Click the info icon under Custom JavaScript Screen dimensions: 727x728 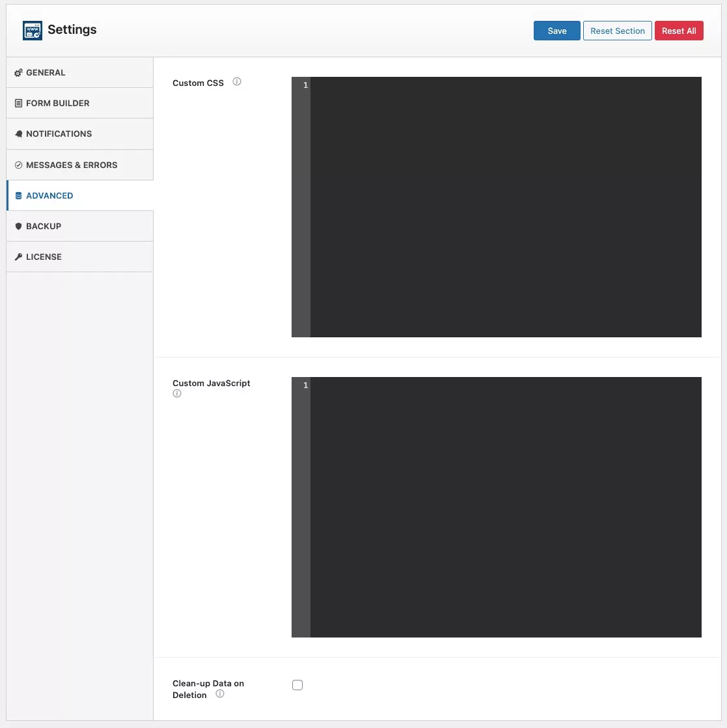pyautogui.click(x=177, y=394)
